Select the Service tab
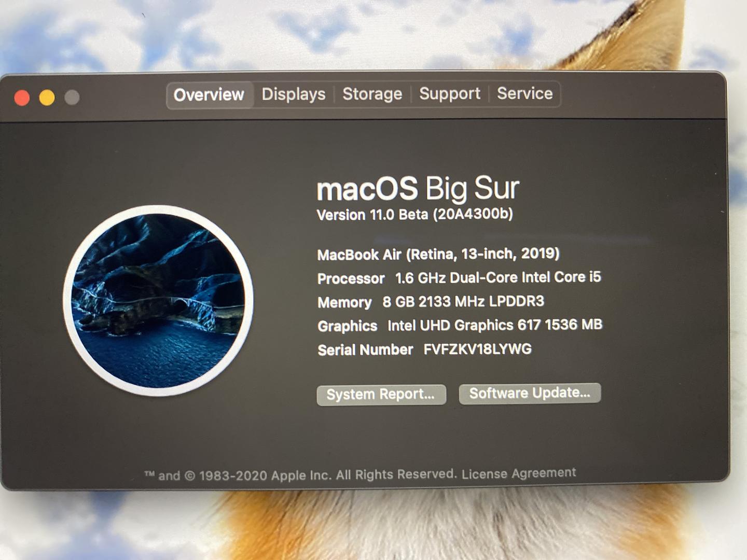The image size is (747, 560). (524, 93)
